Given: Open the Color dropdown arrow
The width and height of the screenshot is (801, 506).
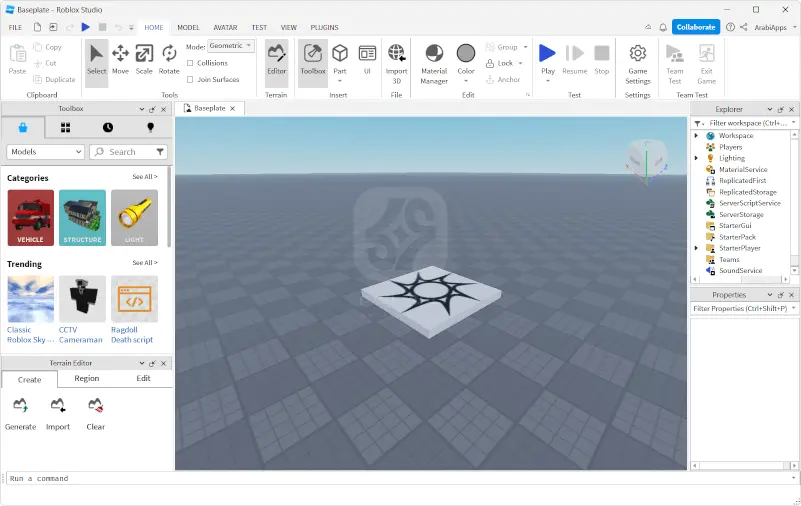Looking at the screenshot, I should (466, 81).
